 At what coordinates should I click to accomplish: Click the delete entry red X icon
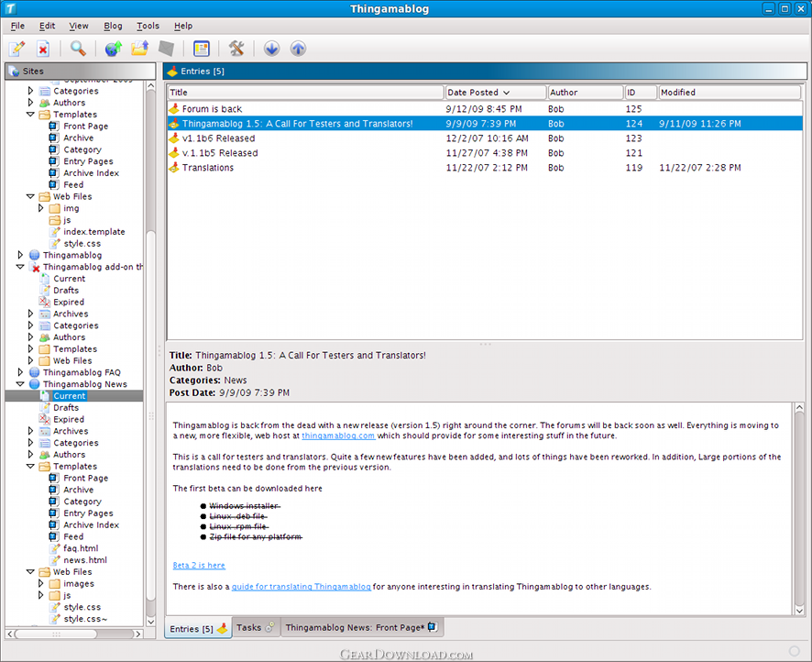[43, 49]
